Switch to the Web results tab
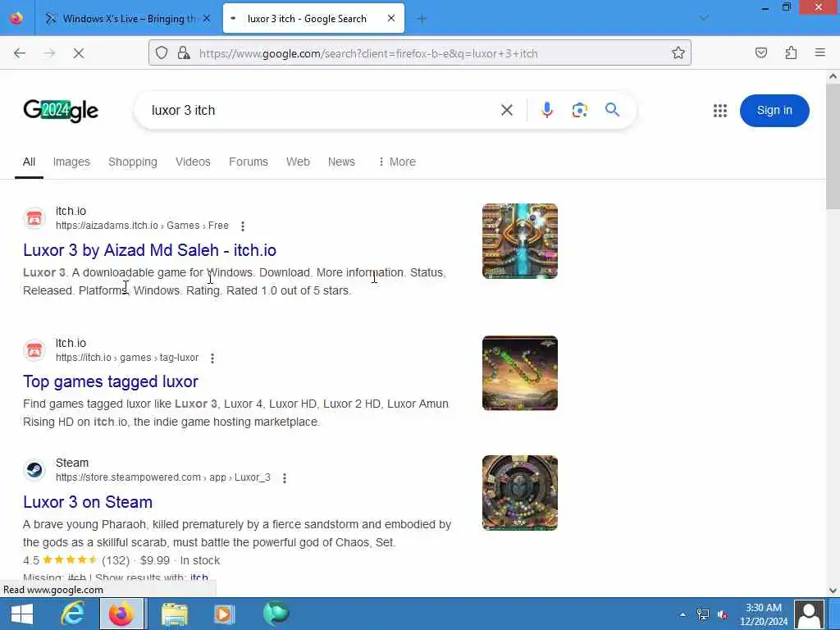 [x=298, y=162]
